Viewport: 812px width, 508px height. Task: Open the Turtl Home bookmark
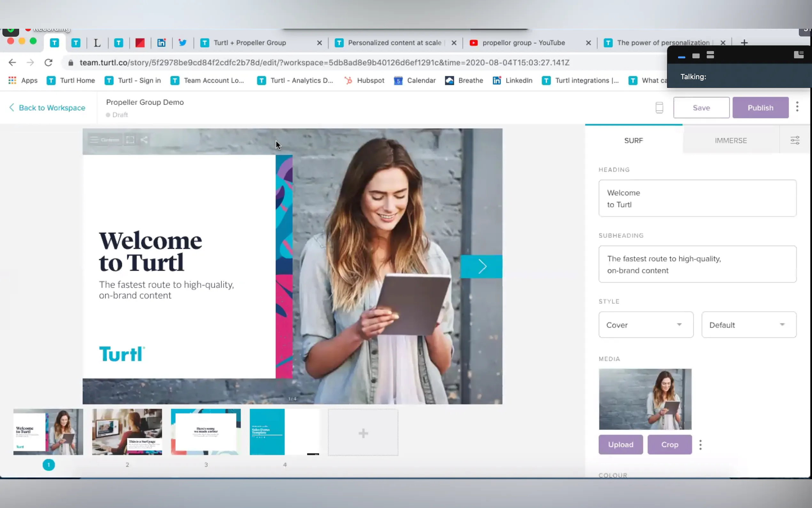[x=71, y=81]
